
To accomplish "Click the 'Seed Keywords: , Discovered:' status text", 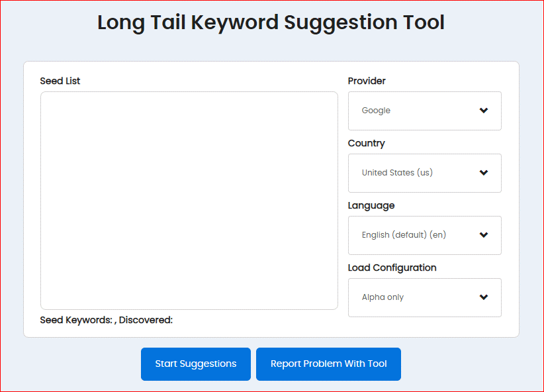I will point(106,320).
